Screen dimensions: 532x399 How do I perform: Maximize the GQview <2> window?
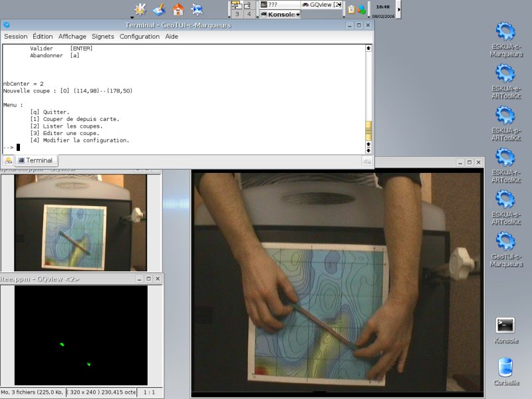(x=148, y=279)
